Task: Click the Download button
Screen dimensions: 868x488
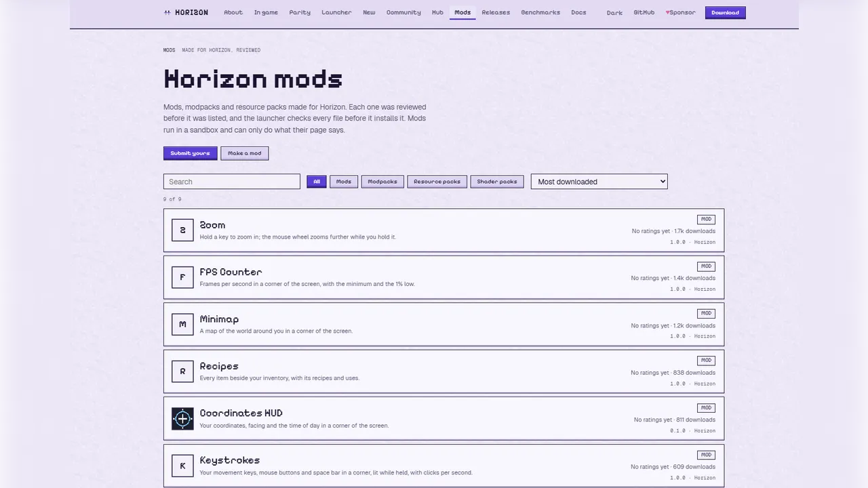Action: [726, 13]
